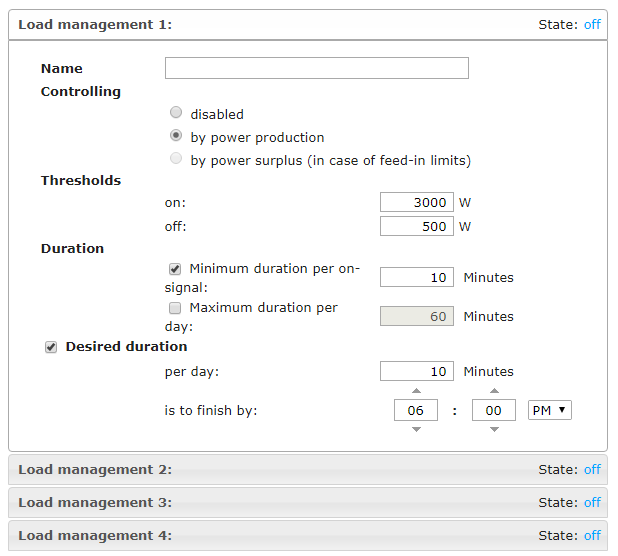Decrease the finish-by minutes with down arrow

click(494, 429)
